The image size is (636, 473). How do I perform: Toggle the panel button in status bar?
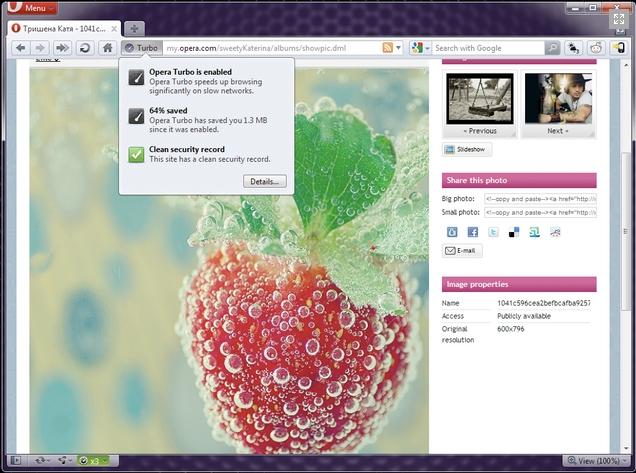coord(16,460)
